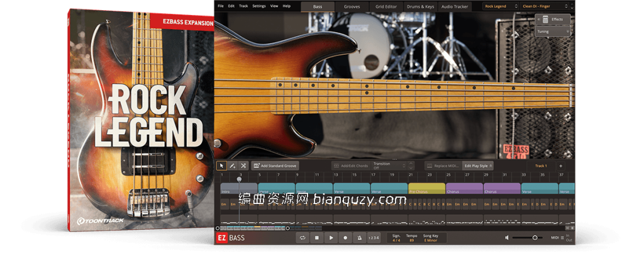This screenshot has height=262, width=644.
Task: Click left handle of timeline overview
Action: point(218,228)
